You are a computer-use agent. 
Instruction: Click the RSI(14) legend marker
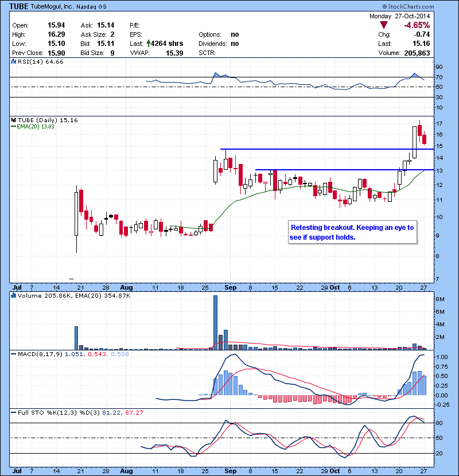[14, 62]
